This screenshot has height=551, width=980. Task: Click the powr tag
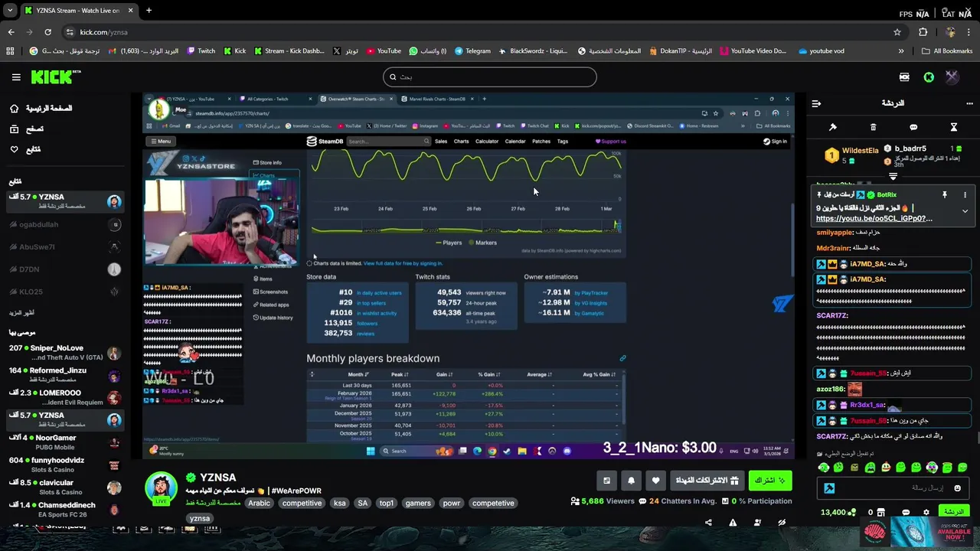click(x=452, y=503)
